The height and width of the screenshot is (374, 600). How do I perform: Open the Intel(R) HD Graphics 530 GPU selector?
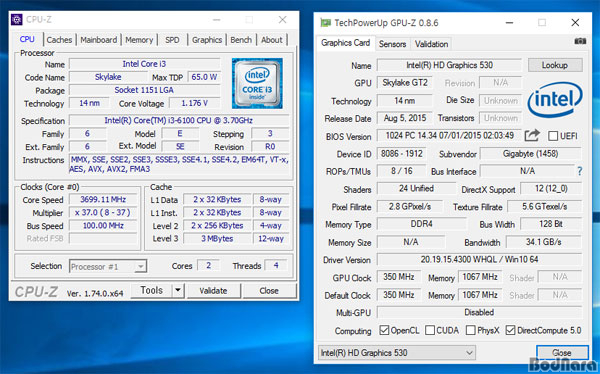tap(396, 353)
